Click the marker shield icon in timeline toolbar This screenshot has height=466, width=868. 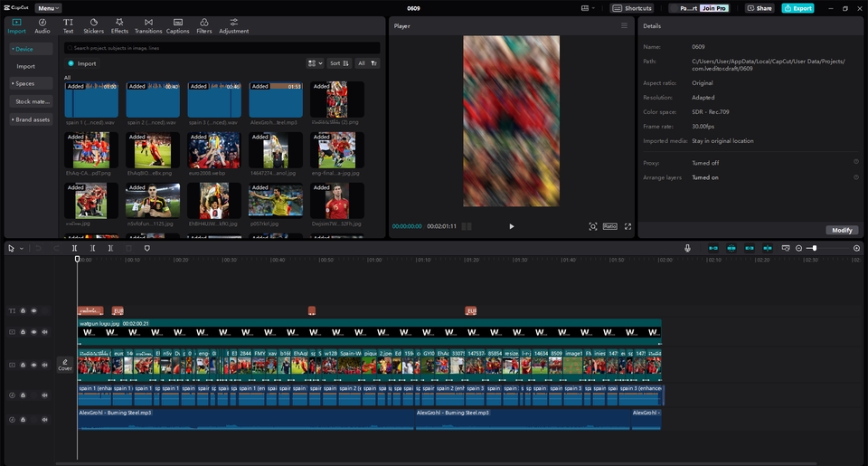point(147,248)
